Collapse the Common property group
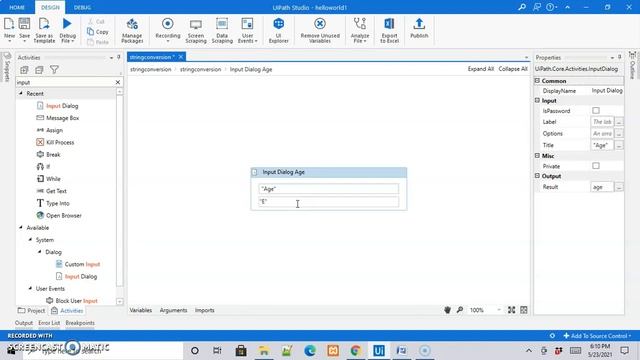The height and width of the screenshot is (360, 640). click(537, 81)
